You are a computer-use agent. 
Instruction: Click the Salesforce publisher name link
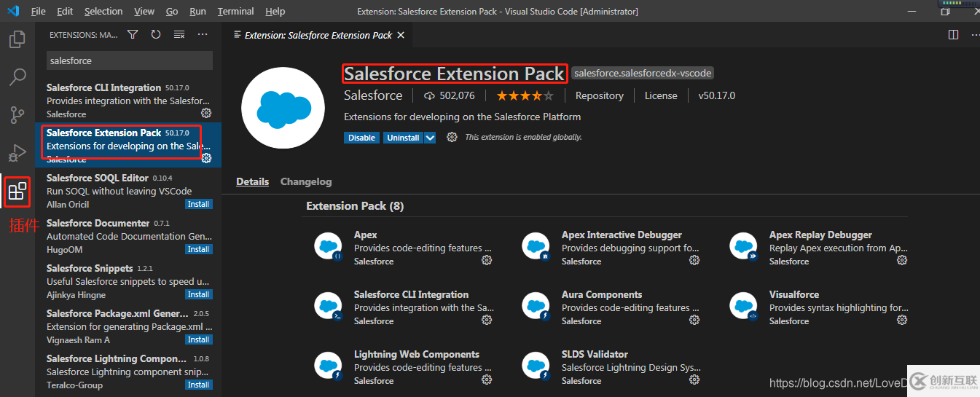click(373, 95)
